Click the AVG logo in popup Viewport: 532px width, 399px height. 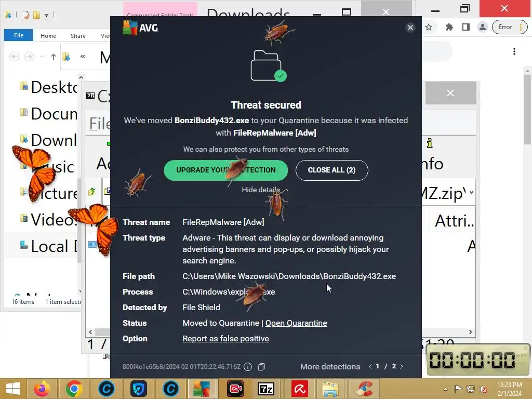(x=140, y=28)
